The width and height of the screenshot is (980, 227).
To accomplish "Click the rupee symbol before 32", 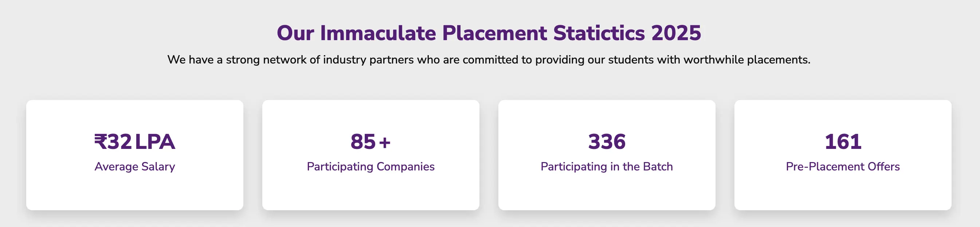I will coord(101,142).
